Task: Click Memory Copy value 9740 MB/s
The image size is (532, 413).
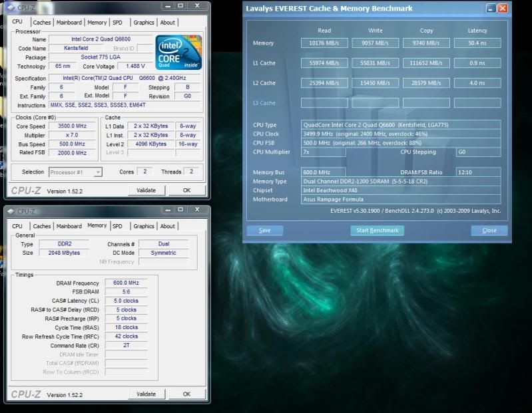Action: 426,43
